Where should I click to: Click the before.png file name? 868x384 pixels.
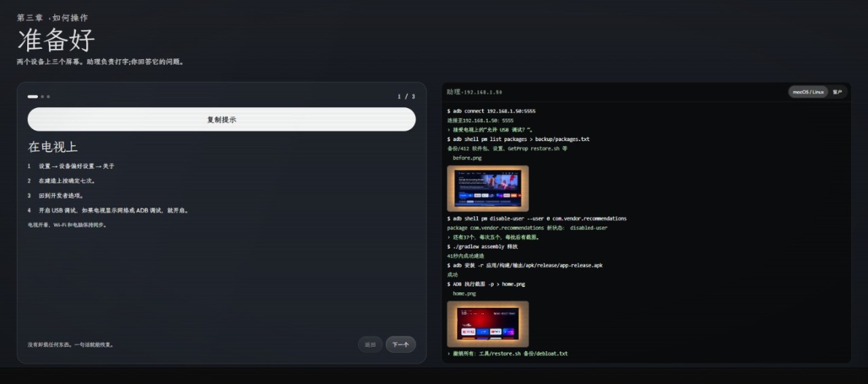click(467, 158)
